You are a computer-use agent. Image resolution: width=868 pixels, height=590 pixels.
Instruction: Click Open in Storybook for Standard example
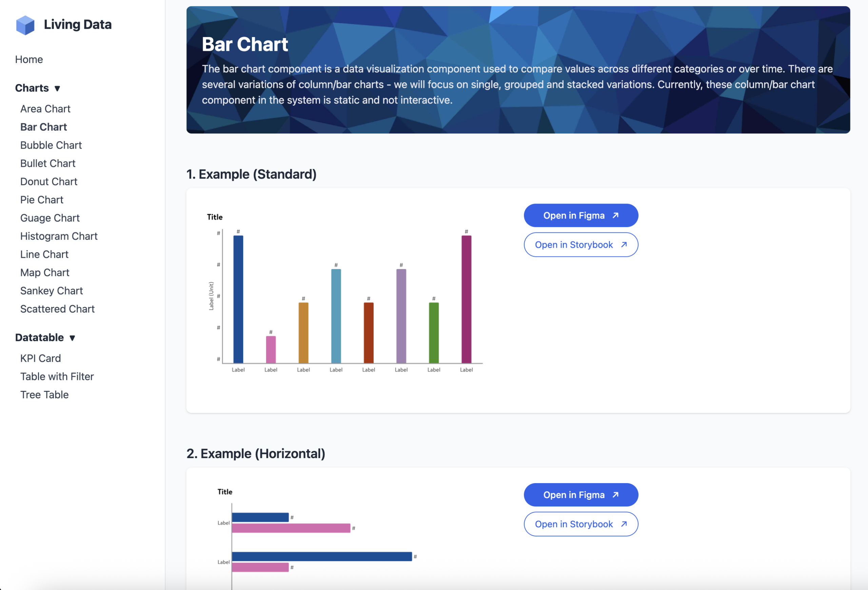point(580,245)
